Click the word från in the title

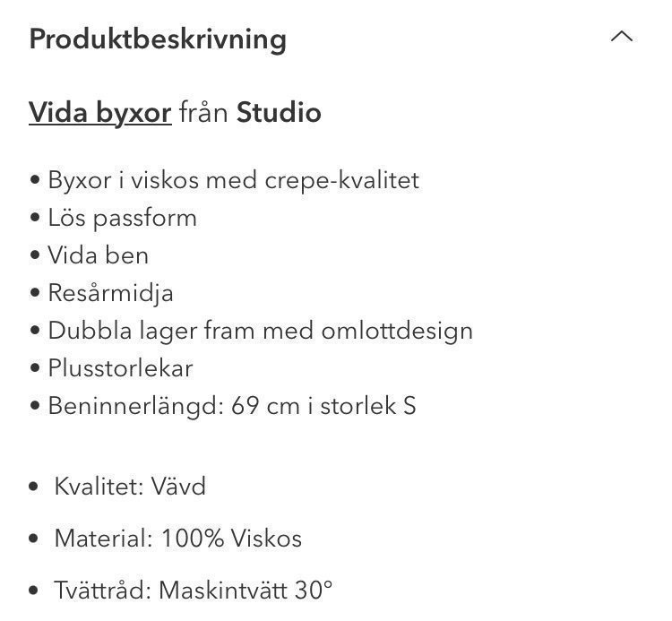pos(203,114)
